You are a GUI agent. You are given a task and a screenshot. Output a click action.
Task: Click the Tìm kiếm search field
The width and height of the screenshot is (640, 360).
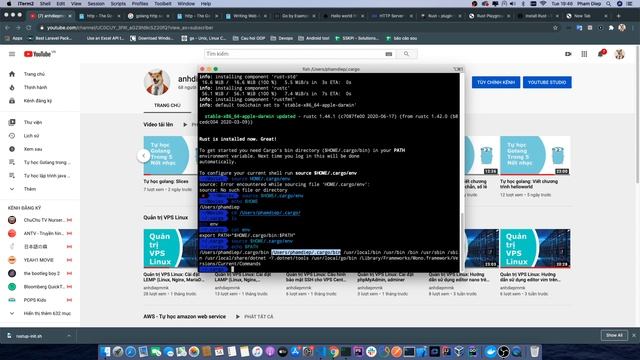(x=294, y=54)
